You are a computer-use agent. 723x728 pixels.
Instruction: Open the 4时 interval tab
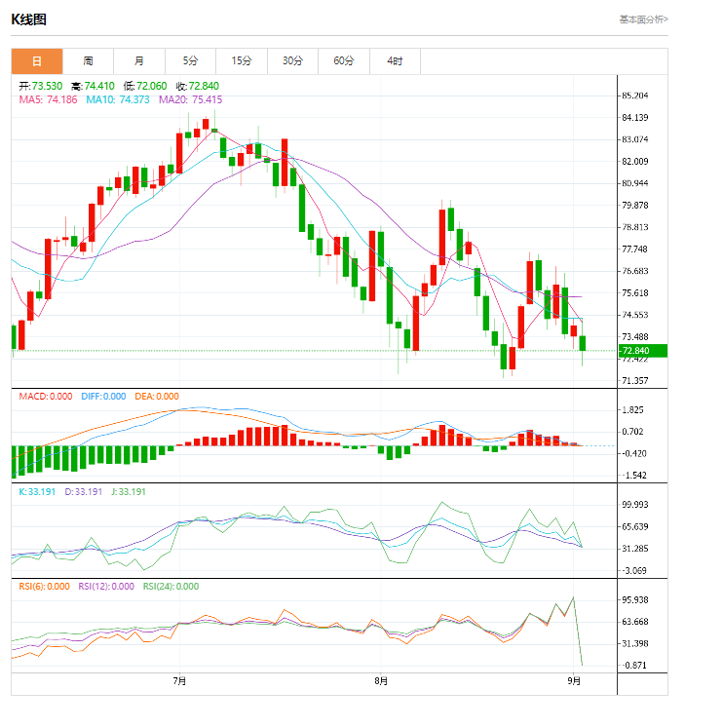395,61
